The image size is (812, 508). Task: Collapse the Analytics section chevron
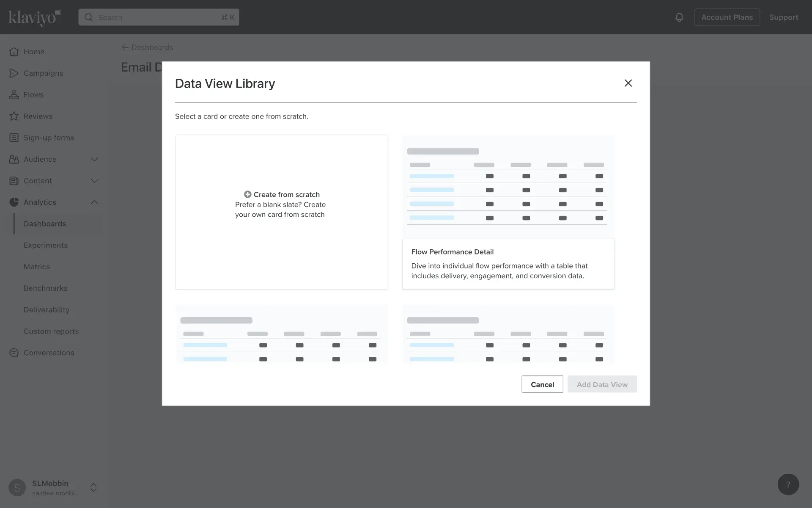pyautogui.click(x=94, y=202)
